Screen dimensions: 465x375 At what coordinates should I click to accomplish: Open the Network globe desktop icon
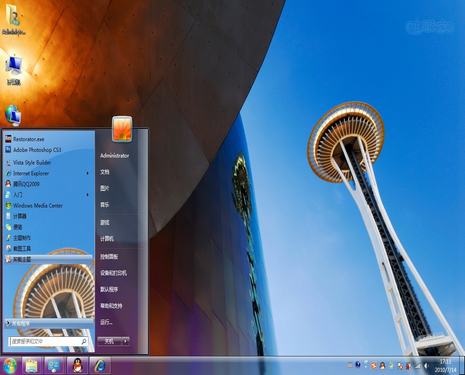coord(13,115)
